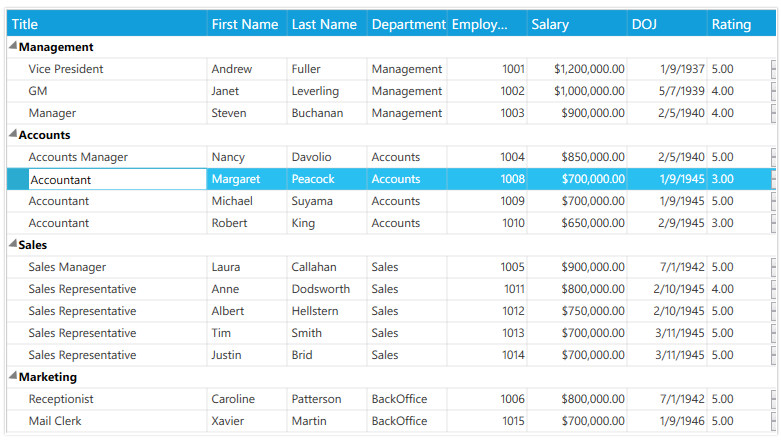
Task: Select Janet in the First Name column
Action: click(x=226, y=91)
